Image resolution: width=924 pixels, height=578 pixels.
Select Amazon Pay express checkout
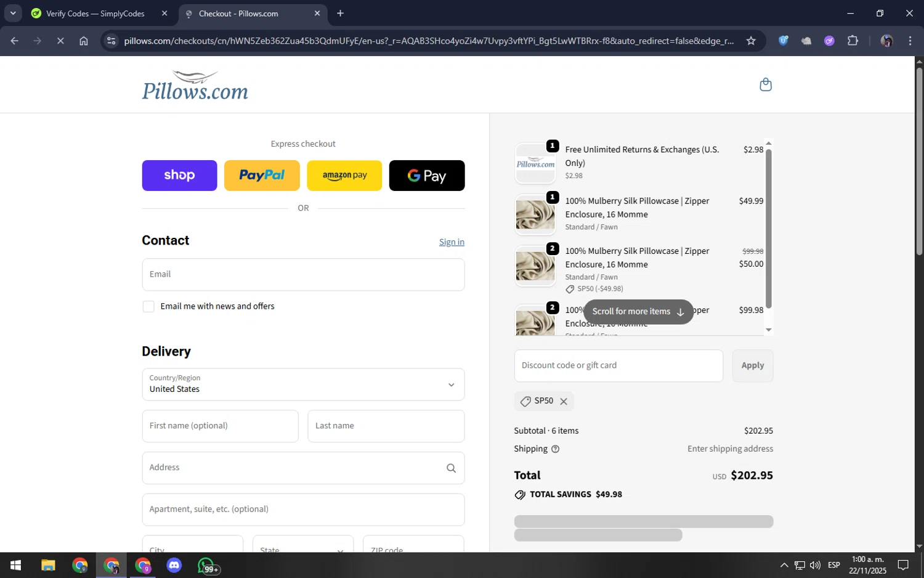click(x=344, y=176)
